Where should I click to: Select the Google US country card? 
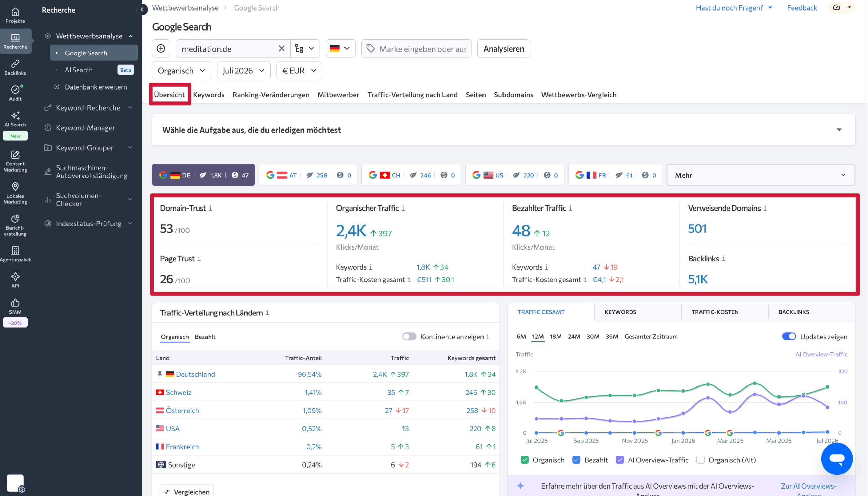(x=515, y=175)
